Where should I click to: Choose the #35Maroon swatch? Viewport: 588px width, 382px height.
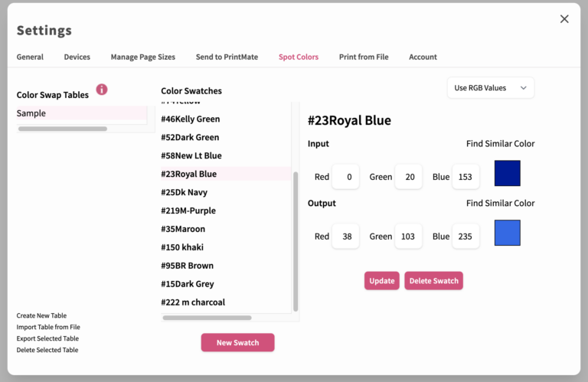(x=226, y=229)
